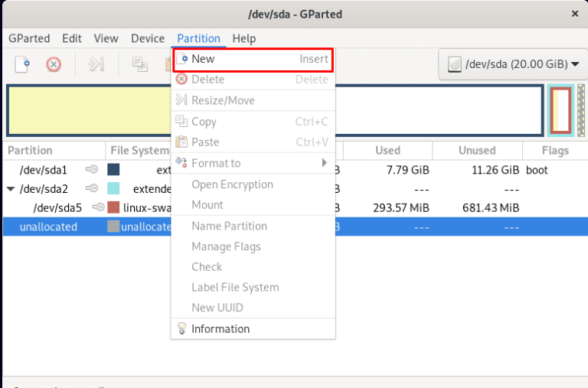The height and width of the screenshot is (388, 588).
Task: Click the lightbulb icon next to Information
Action: tap(181, 329)
